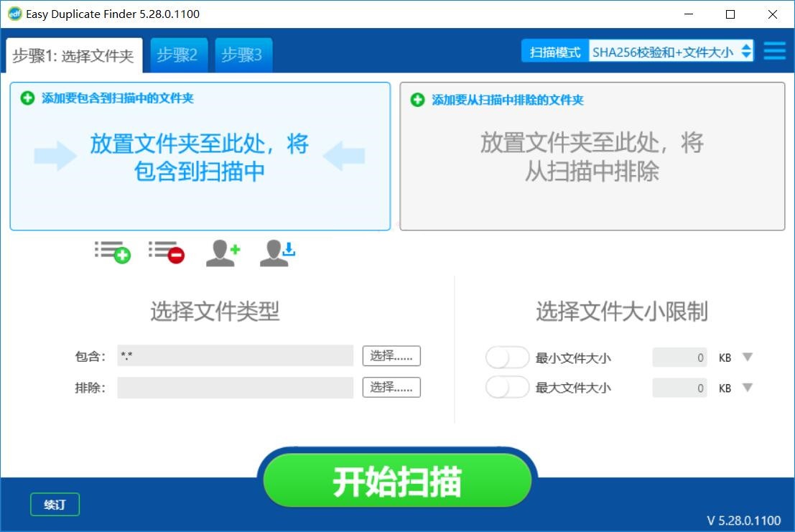795x532 pixels.
Task: Switch to the 步骤2 tab
Action: [x=178, y=55]
